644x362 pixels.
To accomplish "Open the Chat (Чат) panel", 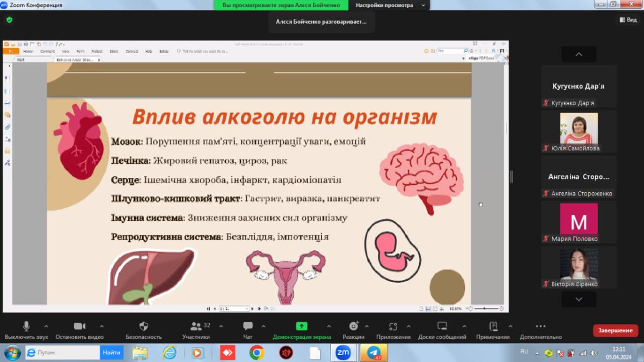I will tap(247, 327).
